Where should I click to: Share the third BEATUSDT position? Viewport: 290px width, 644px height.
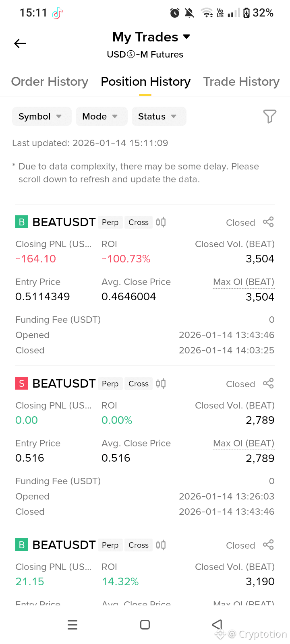(x=268, y=545)
